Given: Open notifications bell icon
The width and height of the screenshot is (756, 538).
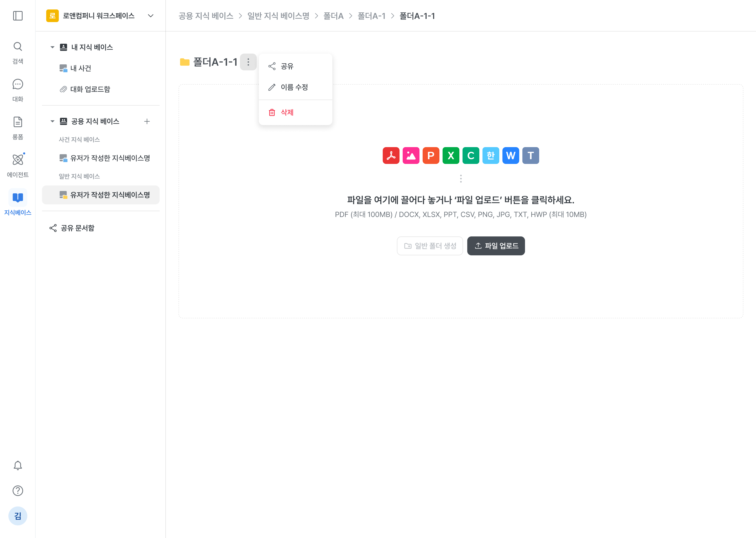Looking at the screenshot, I should (x=18, y=465).
